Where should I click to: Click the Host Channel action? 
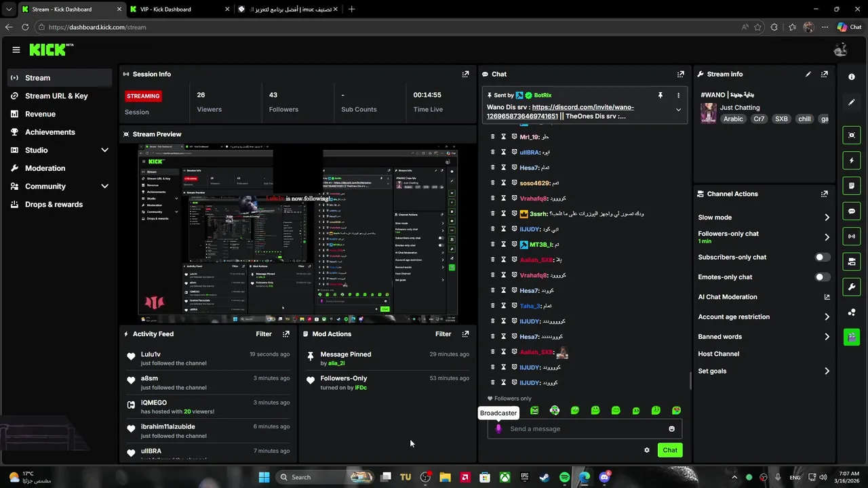coord(719,354)
